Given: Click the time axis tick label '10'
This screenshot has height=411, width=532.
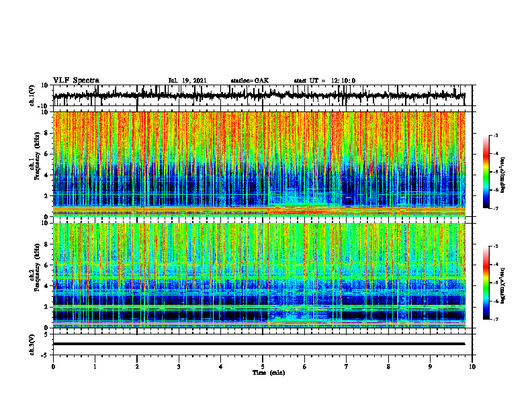Looking at the screenshot, I should click(472, 367).
